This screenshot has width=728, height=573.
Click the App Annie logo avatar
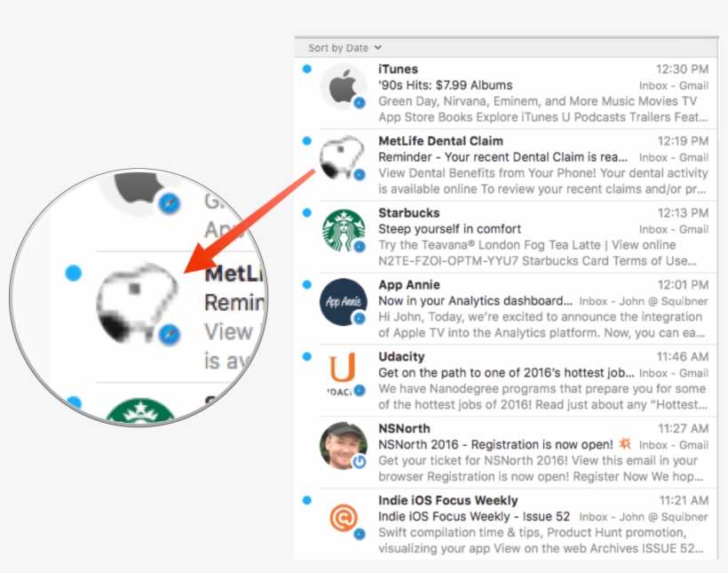(x=343, y=302)
